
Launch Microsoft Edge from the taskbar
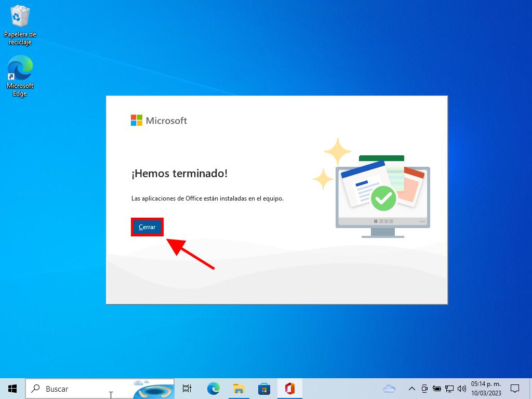(x=213, y=389)
